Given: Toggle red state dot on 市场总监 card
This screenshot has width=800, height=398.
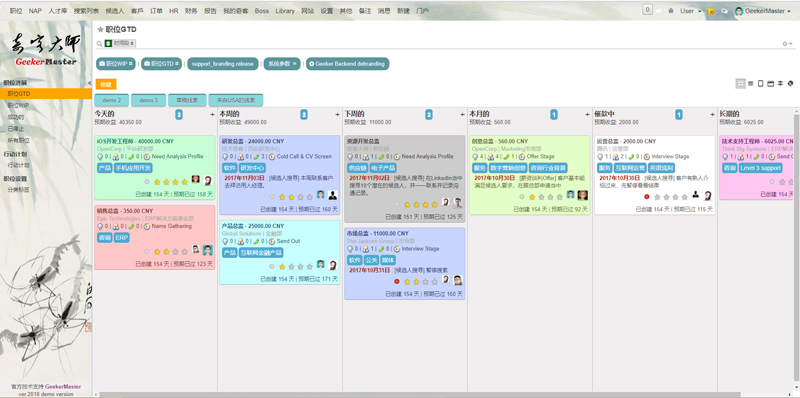Looking at the screenshot, I should (397, 281).
